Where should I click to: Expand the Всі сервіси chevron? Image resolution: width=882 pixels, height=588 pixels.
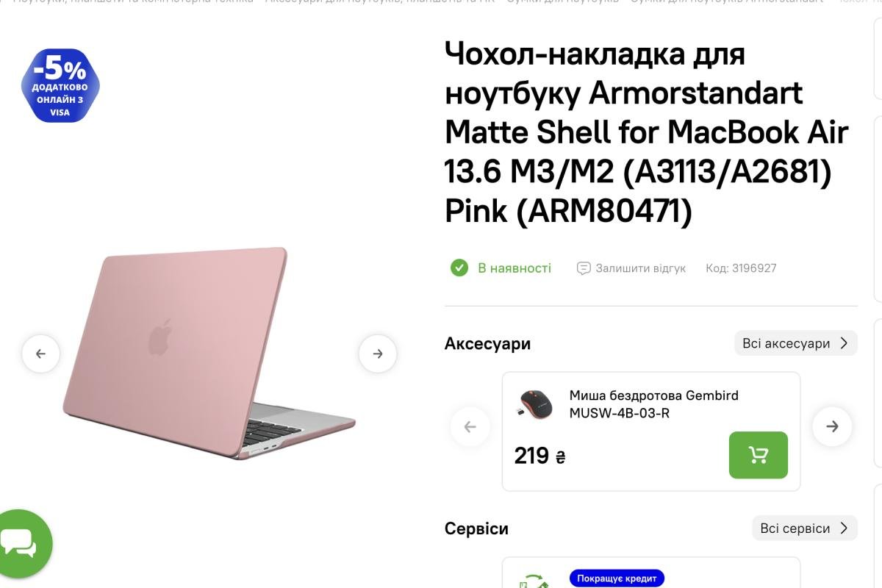[x=844, y=528]
